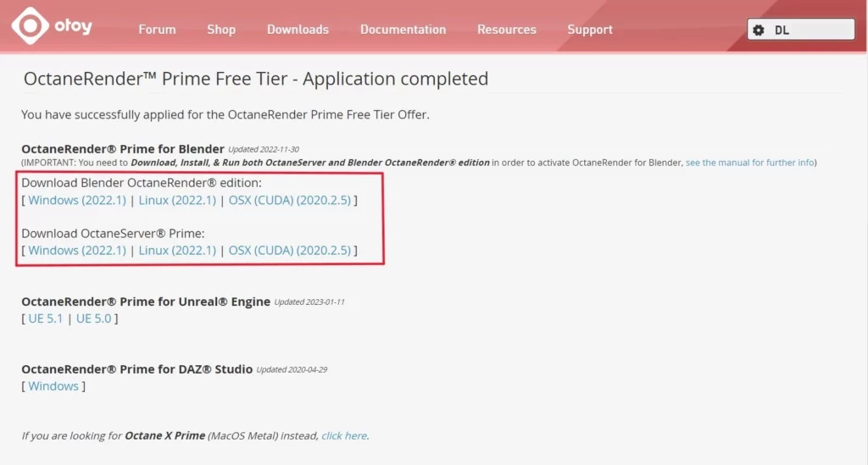Download OctaneServer Prime for Windows (2022.1)
The height and width of the screenshot is (465, 868).
pyautogui.click(x=77, y=251)
